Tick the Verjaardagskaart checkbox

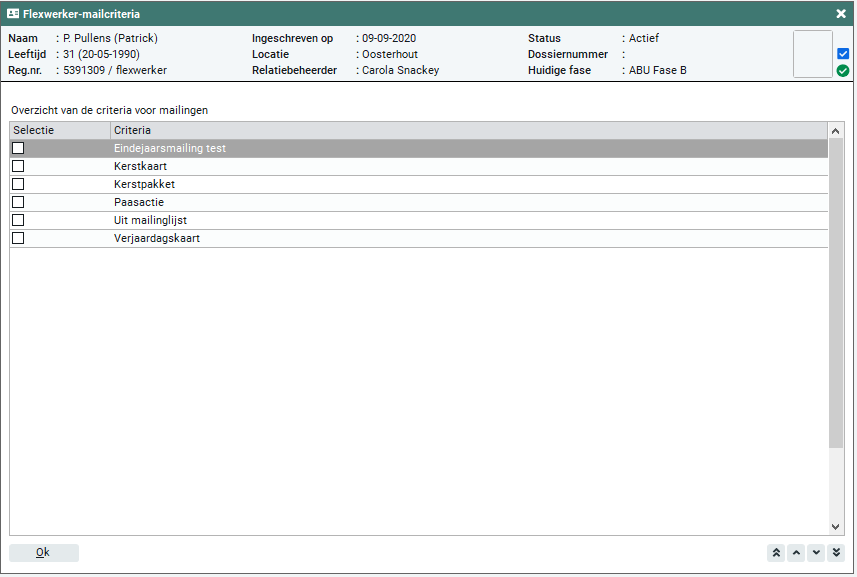click(x=18, y=238)
